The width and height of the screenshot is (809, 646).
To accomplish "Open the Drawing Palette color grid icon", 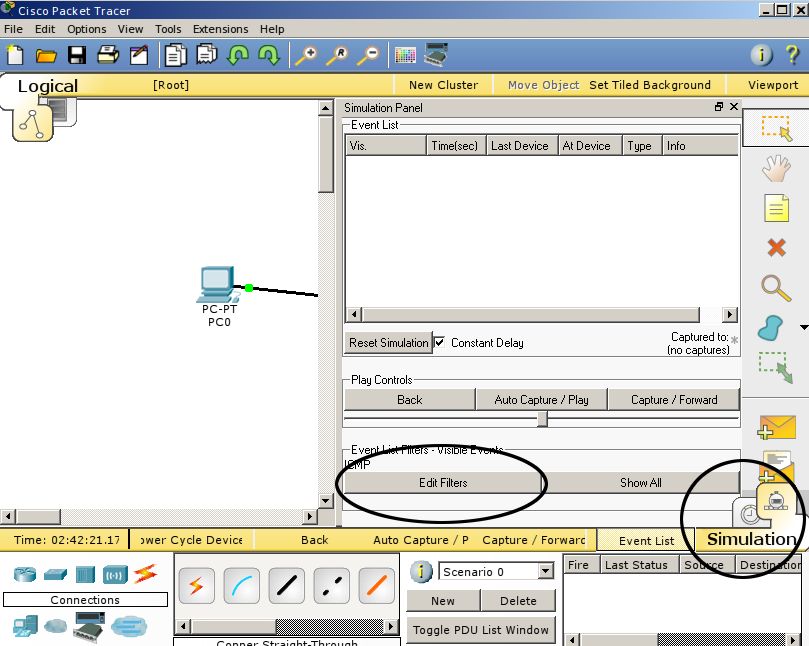I will (x=405, y=55).
